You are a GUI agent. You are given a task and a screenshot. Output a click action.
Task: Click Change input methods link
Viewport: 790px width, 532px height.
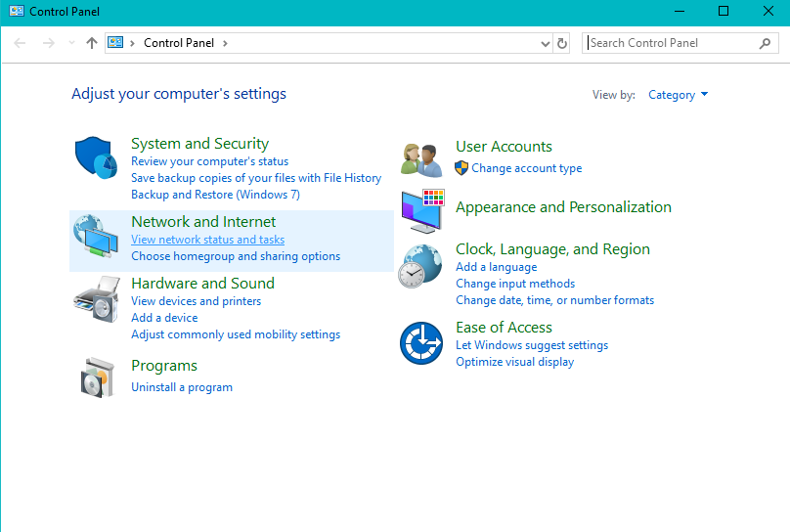coord(515,284)
